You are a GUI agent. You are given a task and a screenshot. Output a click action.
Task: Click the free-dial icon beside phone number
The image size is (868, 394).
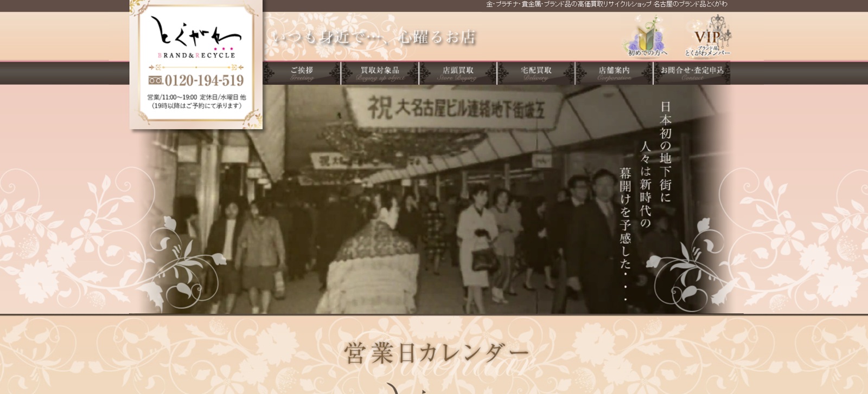click(x=156, y=81)
